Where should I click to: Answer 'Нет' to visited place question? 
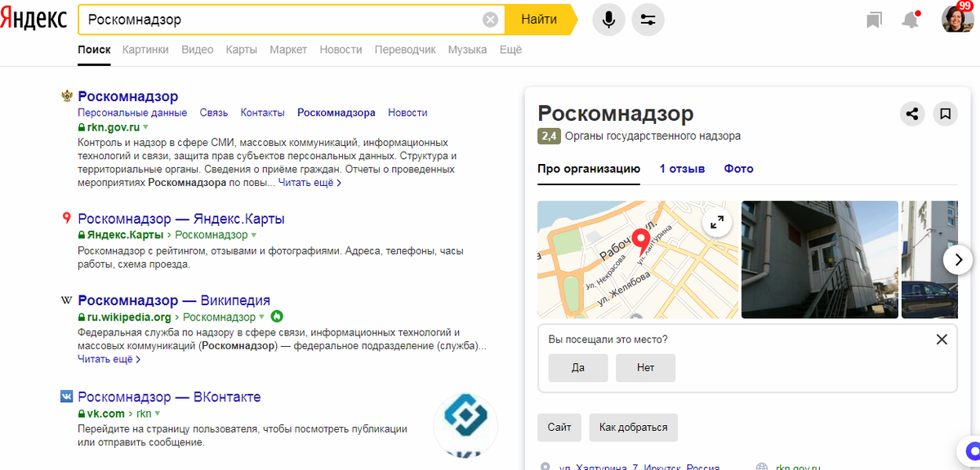(x=646, y=367)
